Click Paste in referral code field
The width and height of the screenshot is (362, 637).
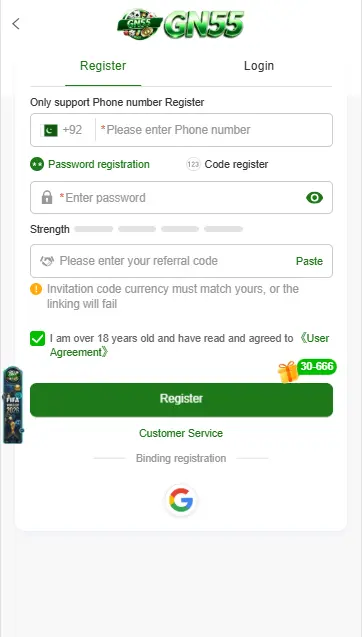[309, 261]
